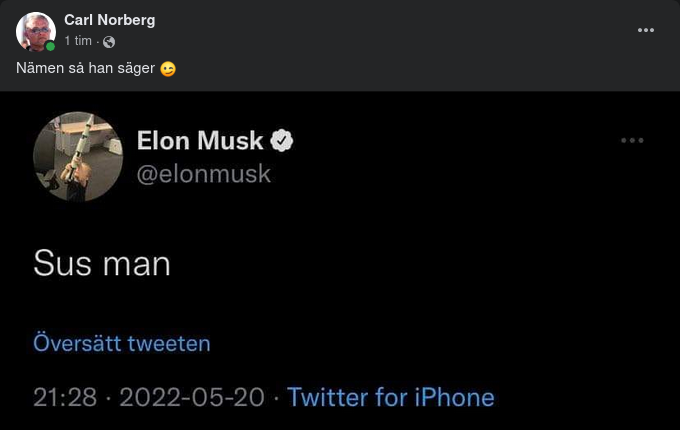Click the green online status dot

point(50,46)
